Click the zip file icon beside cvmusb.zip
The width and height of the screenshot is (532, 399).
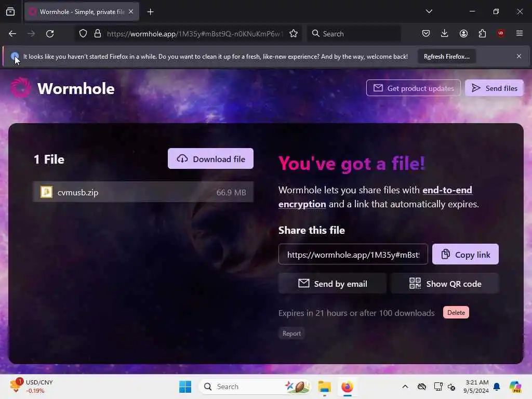(x=46, y=192)
